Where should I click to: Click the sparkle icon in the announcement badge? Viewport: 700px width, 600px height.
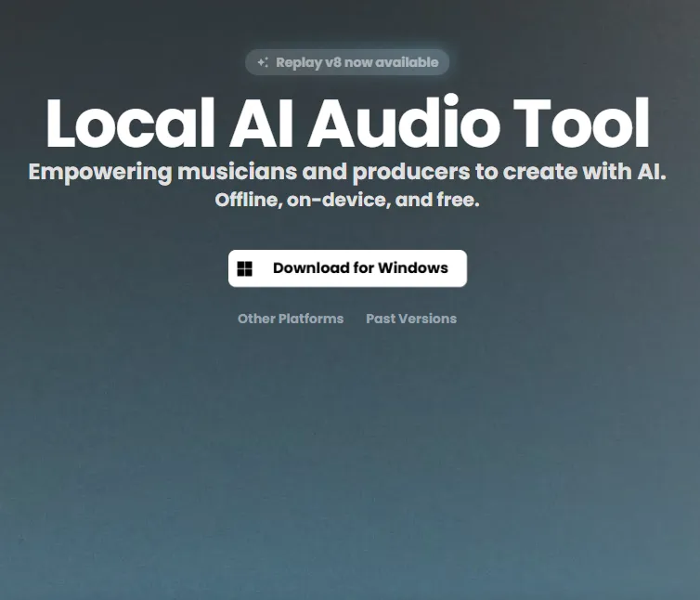click(x=263, y=63)
